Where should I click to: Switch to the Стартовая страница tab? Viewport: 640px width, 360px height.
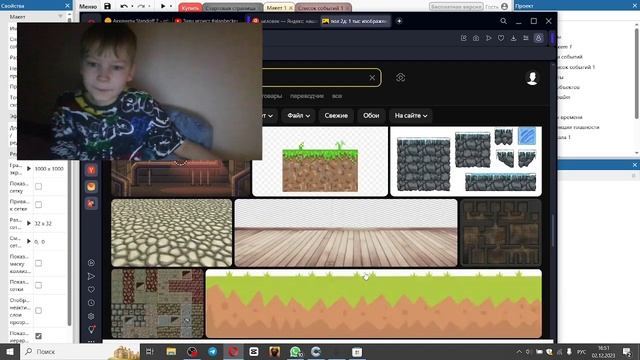(232, 8)
